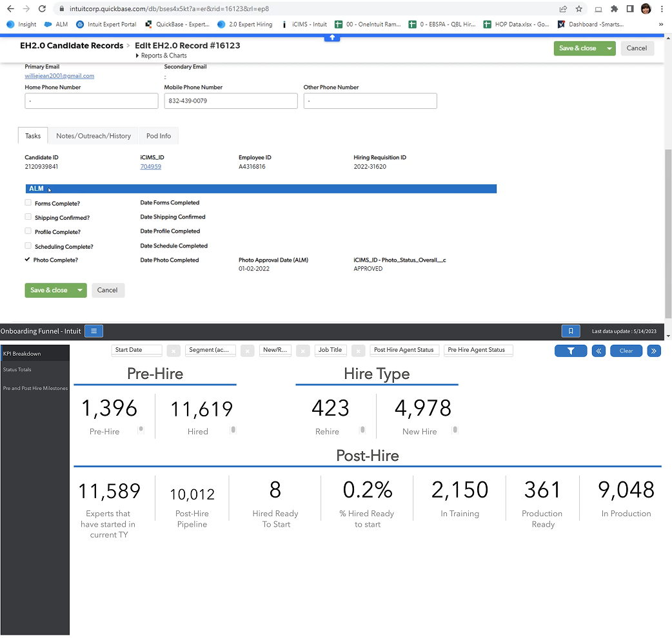Screen dimensions: 672x638
Task: Step forward selections double-right arrow
Action: 654,351
